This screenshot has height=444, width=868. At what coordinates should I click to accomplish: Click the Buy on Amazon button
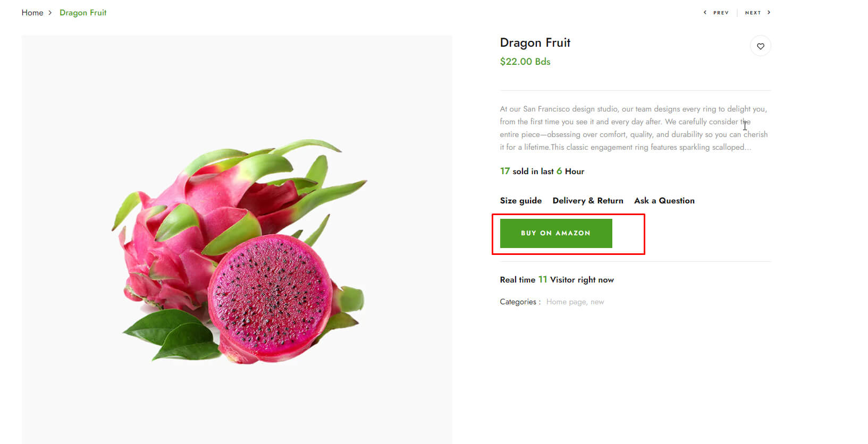(x=556, y=233)
